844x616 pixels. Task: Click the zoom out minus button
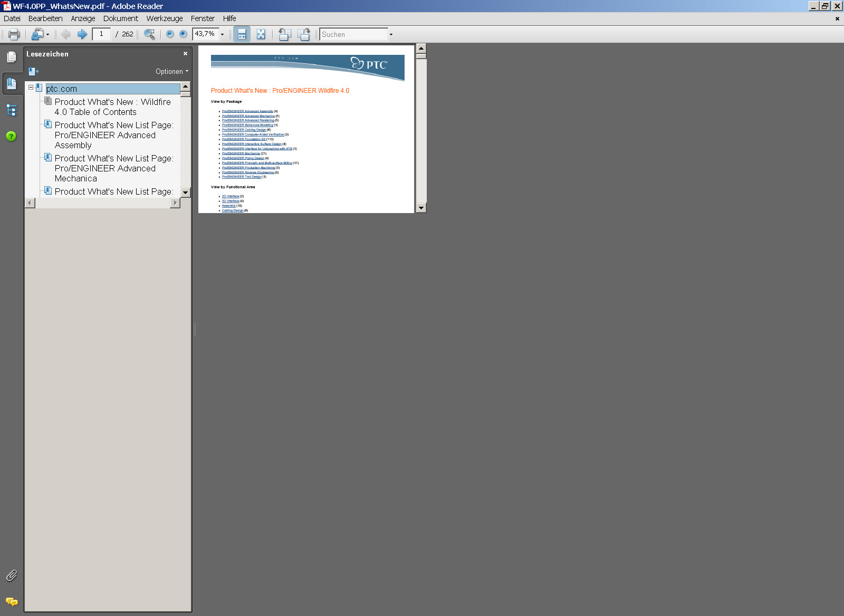tap(170, 34)
